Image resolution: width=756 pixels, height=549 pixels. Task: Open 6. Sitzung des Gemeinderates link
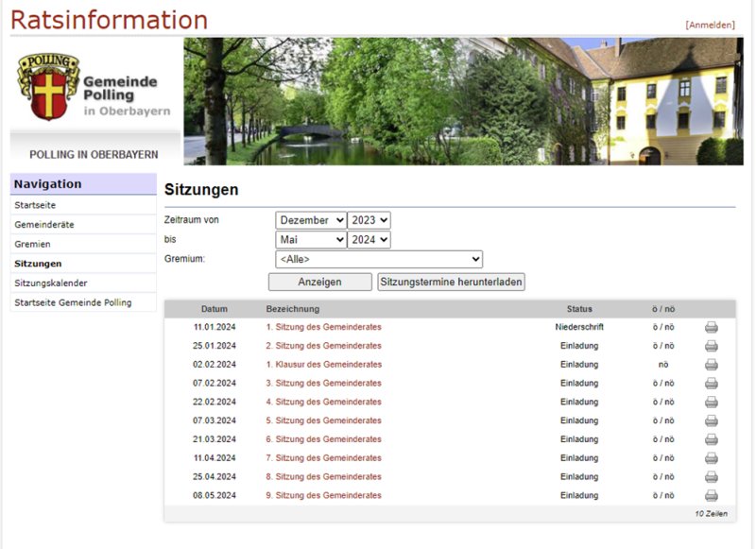[x=323, y=439]
